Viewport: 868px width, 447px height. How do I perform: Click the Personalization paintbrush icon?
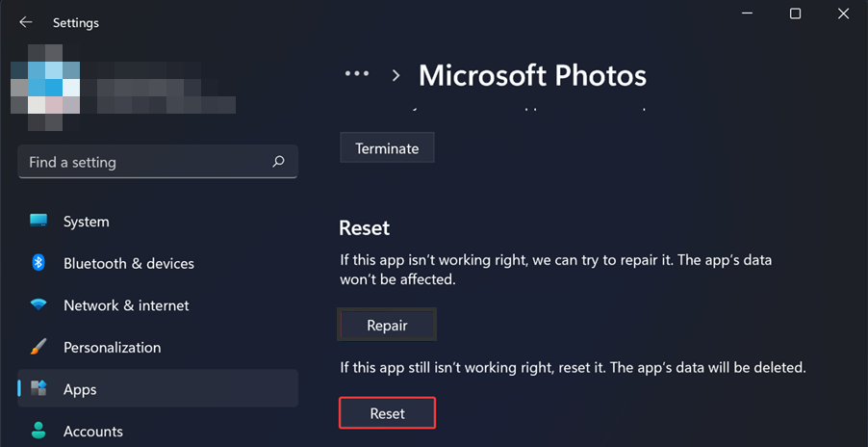tap(38, 347)
